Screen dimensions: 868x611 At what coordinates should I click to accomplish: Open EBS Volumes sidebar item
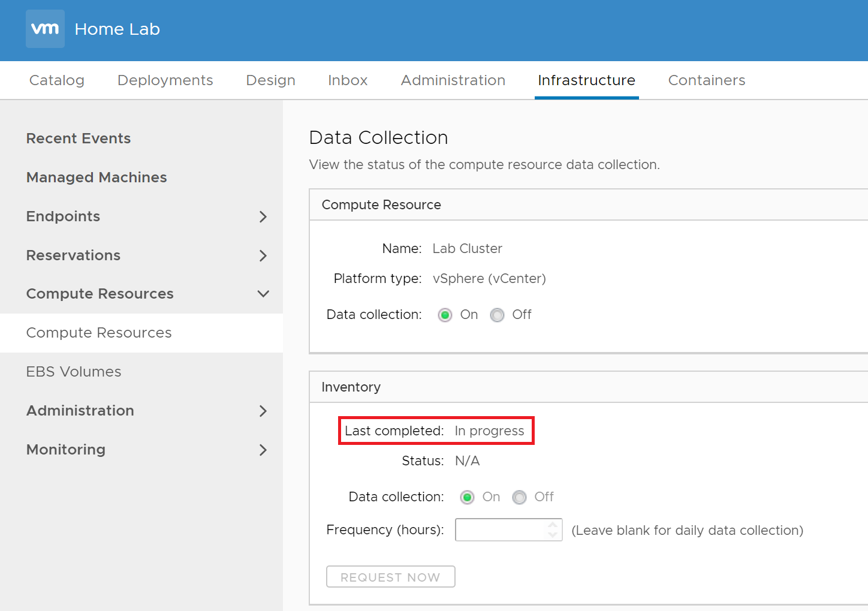tap(74, 372)
